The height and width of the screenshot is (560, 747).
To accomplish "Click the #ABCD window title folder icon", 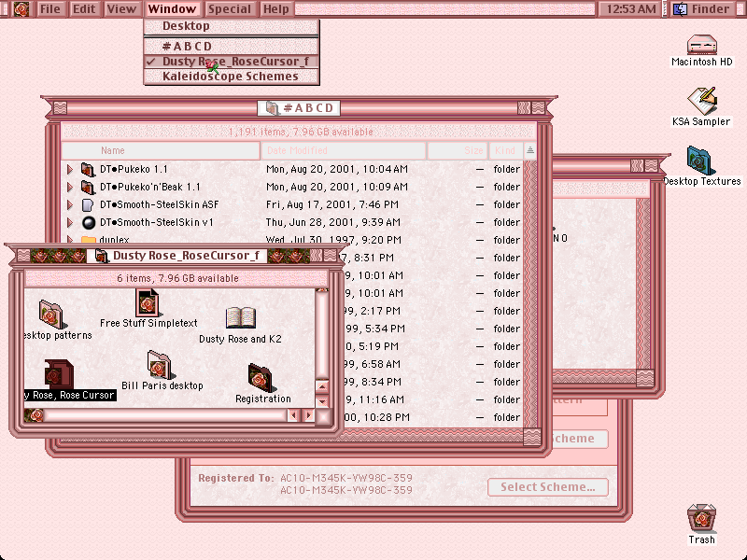I will click(x=272, y=108).
